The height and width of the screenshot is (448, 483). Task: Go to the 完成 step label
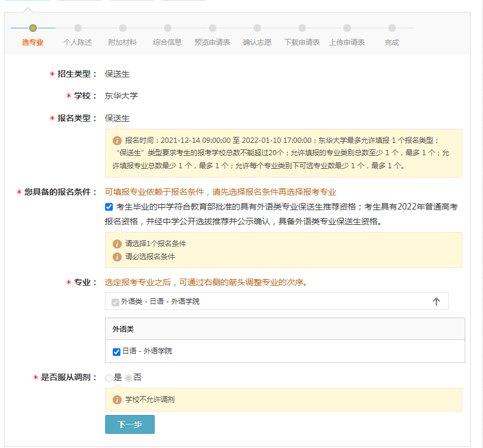pos(391,42)
